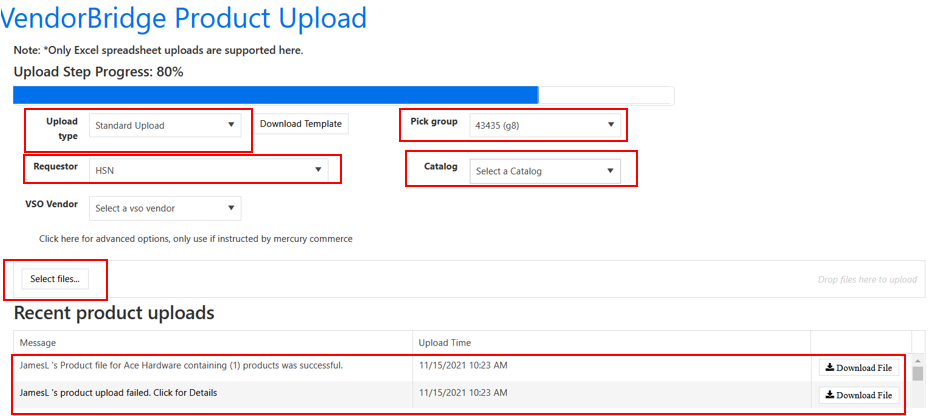Download File for failed product upload
Image resolution: width=932 pixels, height=416 pixels.
(x=859, y=395)
